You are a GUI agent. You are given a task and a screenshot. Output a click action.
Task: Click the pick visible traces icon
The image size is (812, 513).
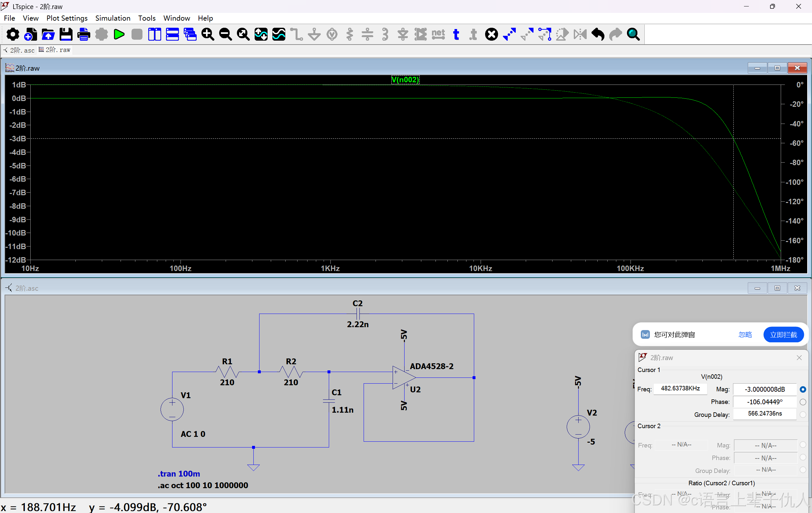point(279,35)
